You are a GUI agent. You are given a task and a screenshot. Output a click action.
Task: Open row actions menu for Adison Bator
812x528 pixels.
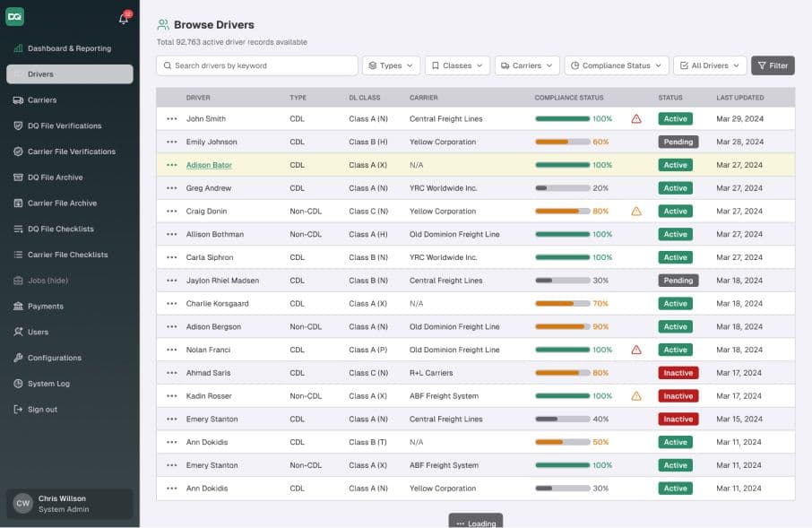pos(172,165)
